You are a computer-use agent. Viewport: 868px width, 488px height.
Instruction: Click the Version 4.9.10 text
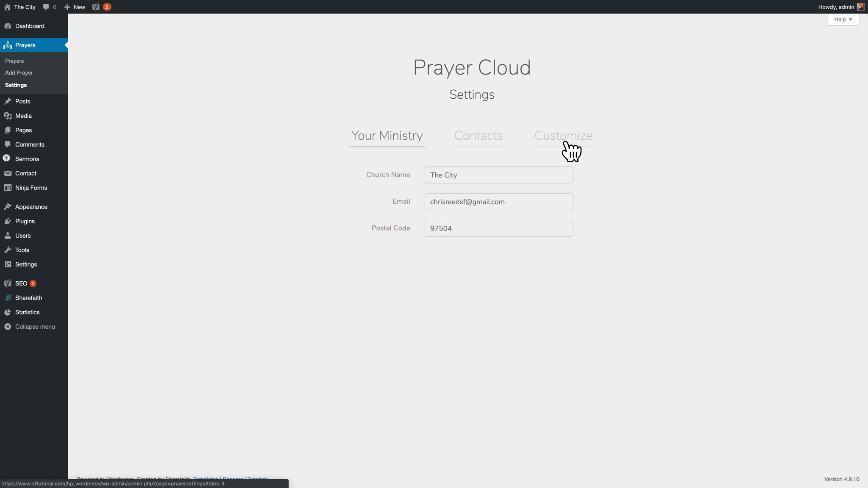click(x=842, y=479)
